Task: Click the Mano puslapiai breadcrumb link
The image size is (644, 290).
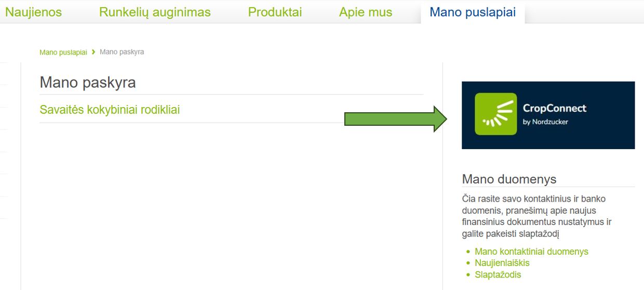Action: (x=63, y=52)
